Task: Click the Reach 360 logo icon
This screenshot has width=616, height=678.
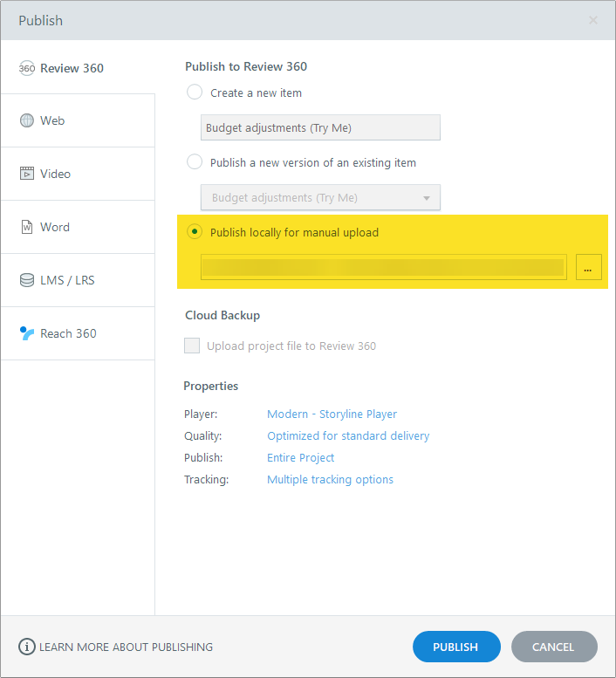Action: pyautogui.click(x=27, y=333)
